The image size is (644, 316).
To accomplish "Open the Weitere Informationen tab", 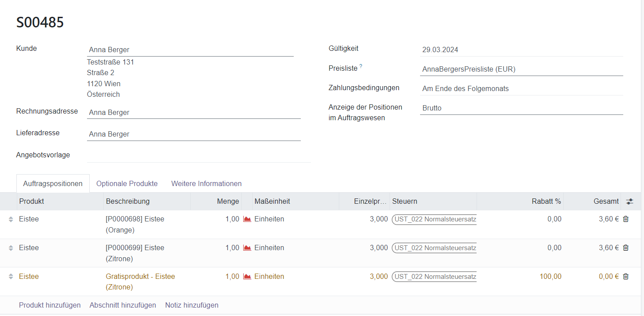I will pos(206,183).
